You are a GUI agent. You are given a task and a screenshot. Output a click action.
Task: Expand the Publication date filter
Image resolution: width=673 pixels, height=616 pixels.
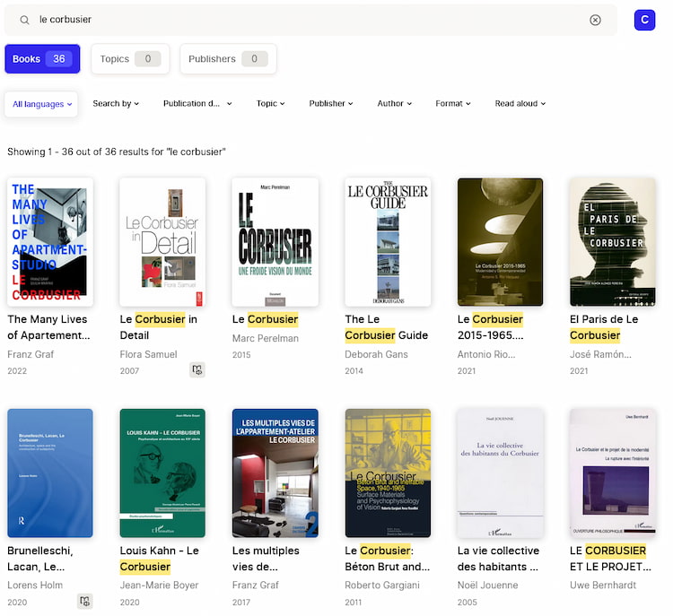pyautogui.click(x=197, y=104)
